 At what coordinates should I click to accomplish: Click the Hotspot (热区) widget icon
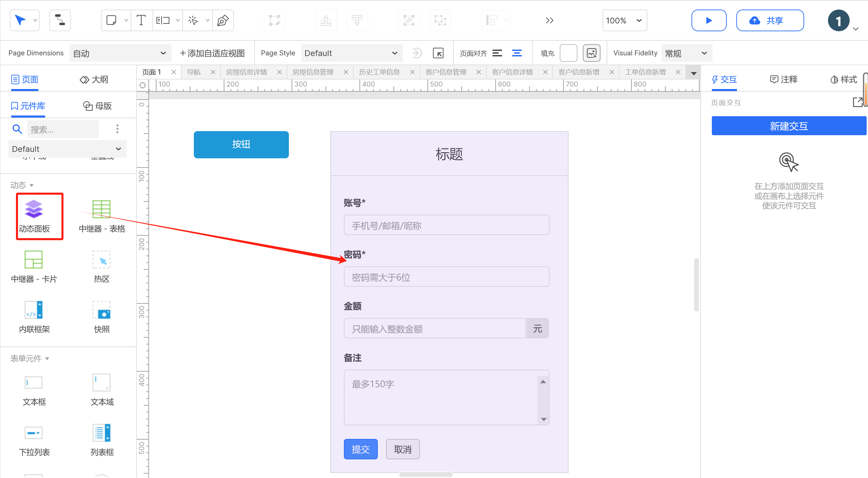[101, 260]
